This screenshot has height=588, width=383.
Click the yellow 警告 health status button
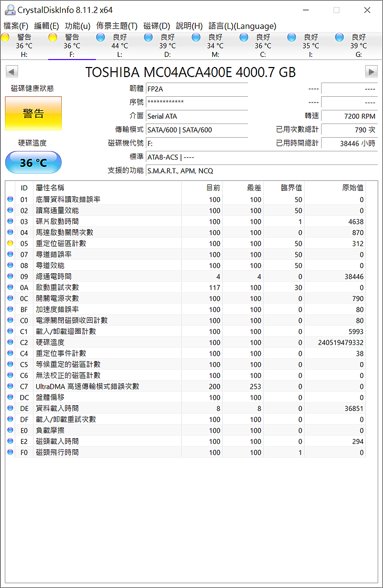click(34, 113)
